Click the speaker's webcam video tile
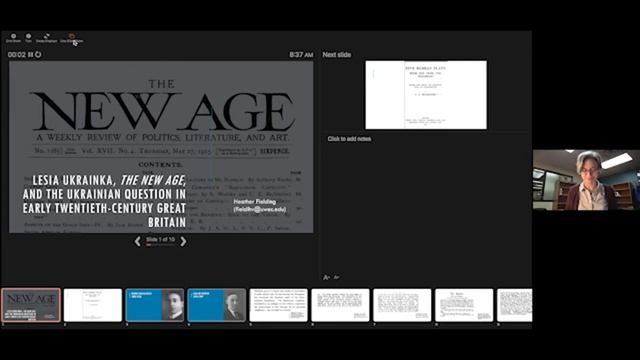 click(x=586, y=180)
